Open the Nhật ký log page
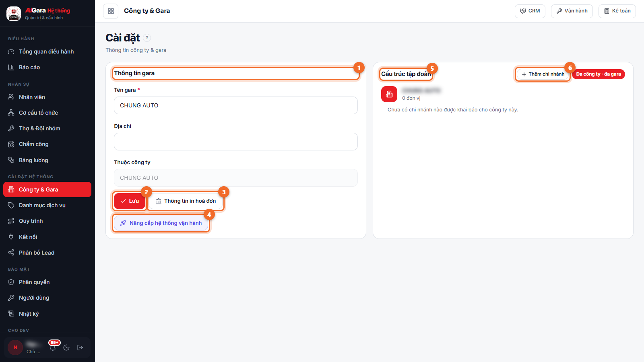This screenshot has width=644, height=362. coord(47,314)
